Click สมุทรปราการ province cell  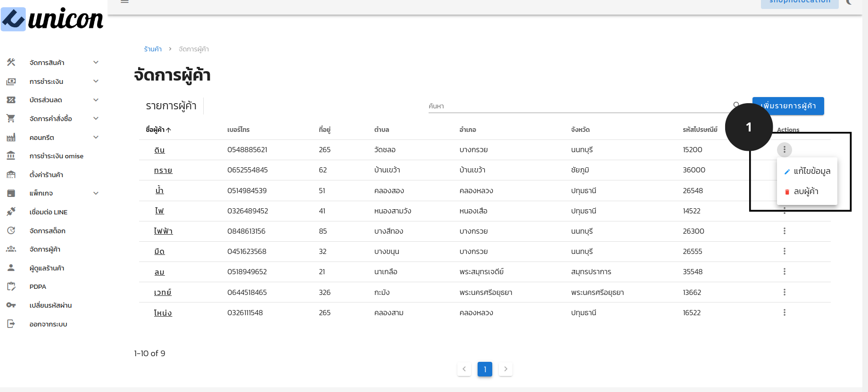tap(591, 272)
